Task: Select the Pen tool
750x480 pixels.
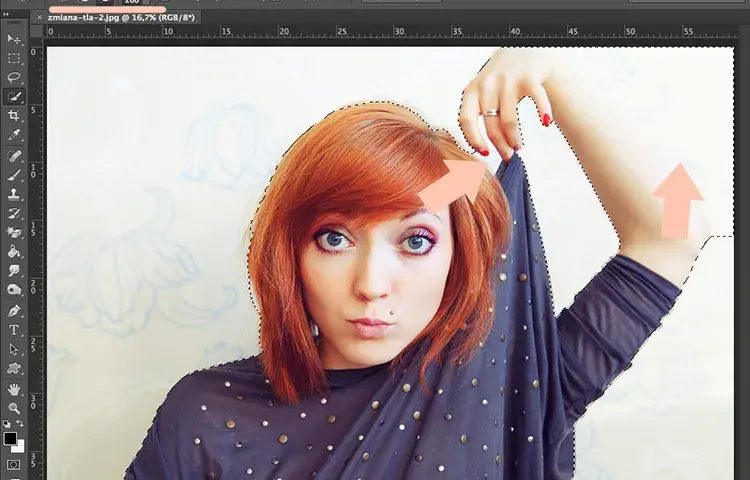Action: tap(14, 311)
